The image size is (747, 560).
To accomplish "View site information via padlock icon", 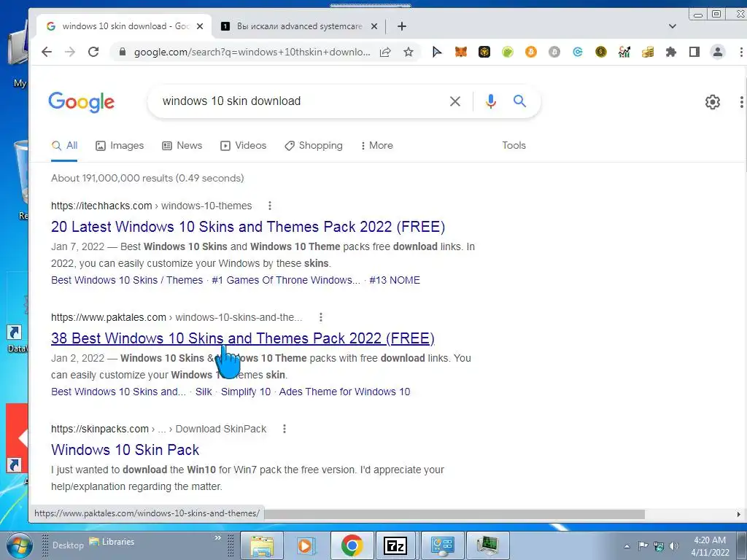I will (123, 52).
